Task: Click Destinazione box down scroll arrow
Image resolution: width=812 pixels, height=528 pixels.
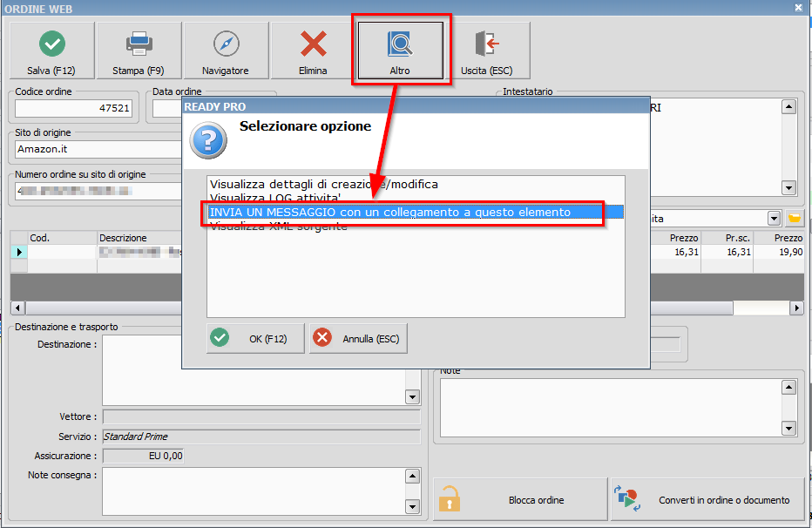Action: pyautogui.click(x=412, y=397)
